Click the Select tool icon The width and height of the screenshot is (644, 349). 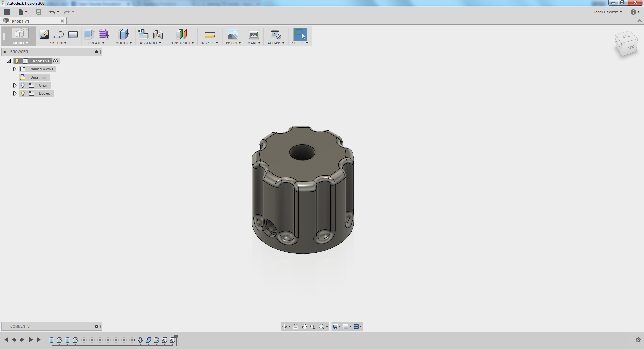tap(300, 34)
